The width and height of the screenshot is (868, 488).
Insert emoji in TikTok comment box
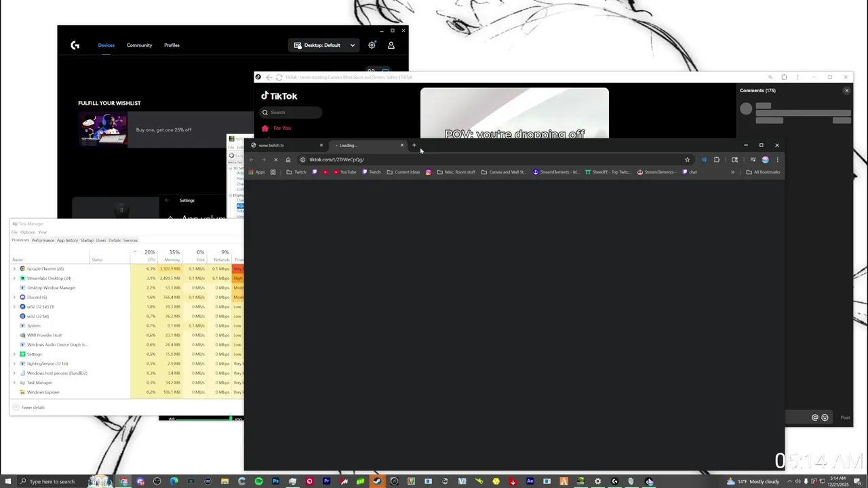pos(825,418)
